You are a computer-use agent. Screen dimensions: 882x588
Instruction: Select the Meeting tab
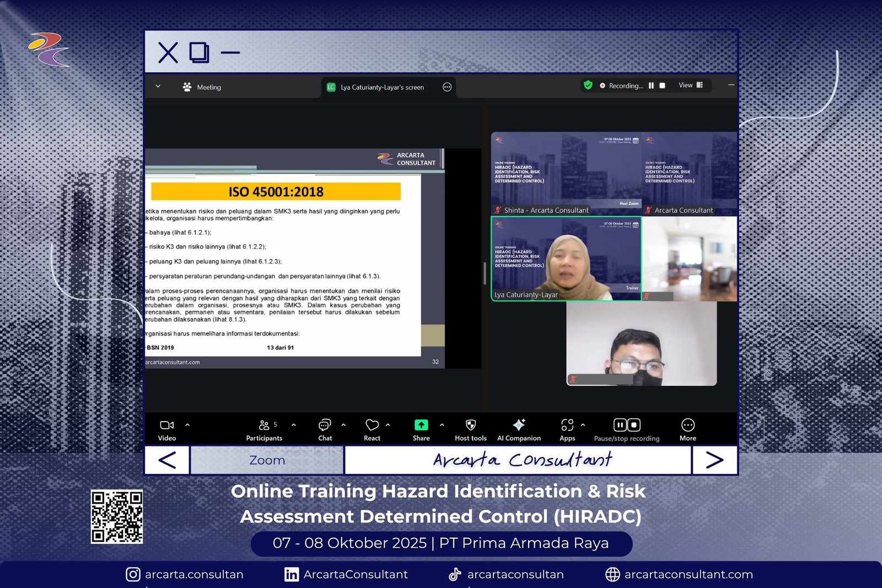tap(202, 87)
